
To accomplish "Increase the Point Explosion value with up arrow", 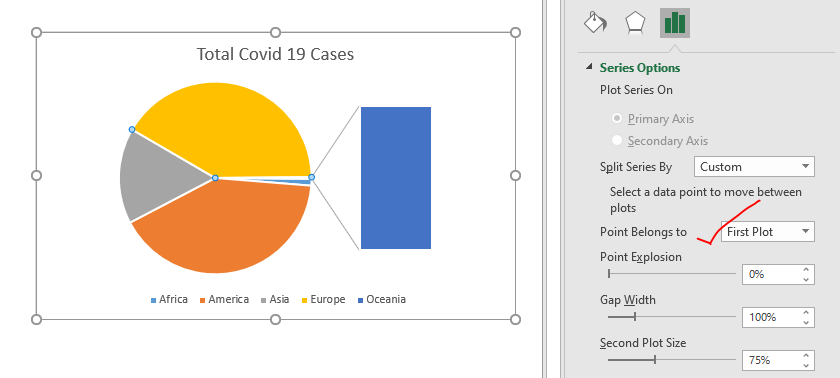I will coord(806,269).
